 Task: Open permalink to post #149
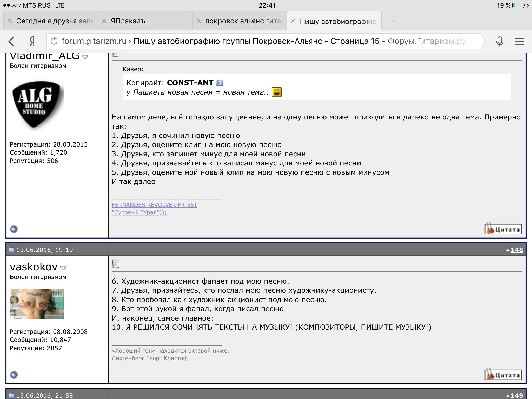(x=517, y=396)
